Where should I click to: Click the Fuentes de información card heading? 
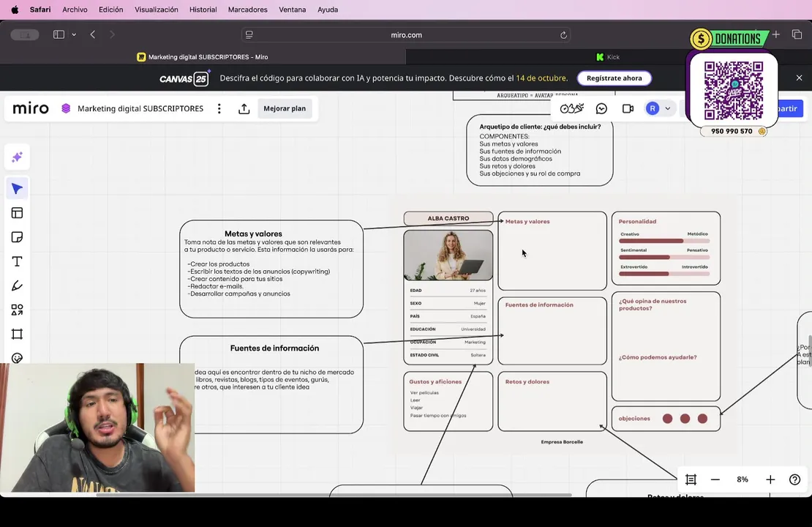539,304
